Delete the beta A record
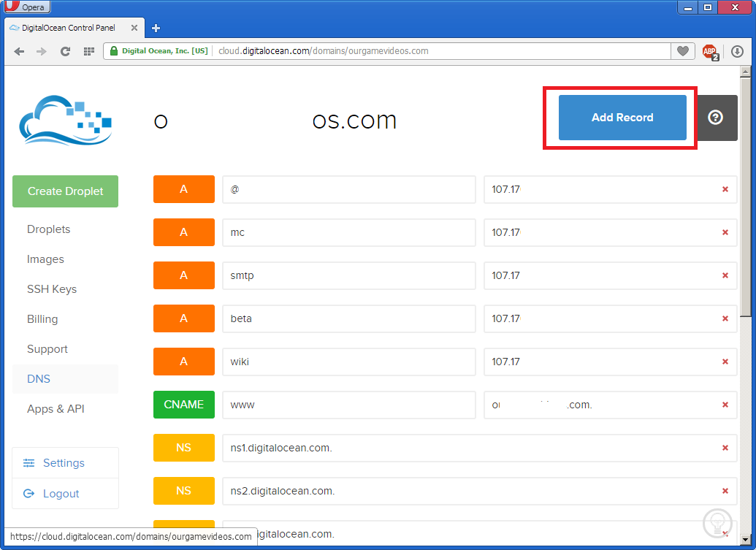This screenshot has width=756, height=550. tap(725, 318)
